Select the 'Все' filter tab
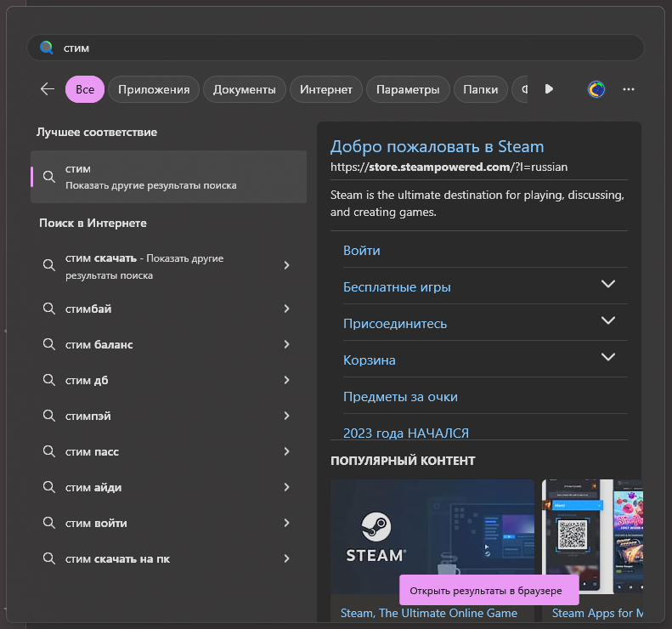Image resolution: width=672 pixels, height=629 pixels. pos(85,89)
